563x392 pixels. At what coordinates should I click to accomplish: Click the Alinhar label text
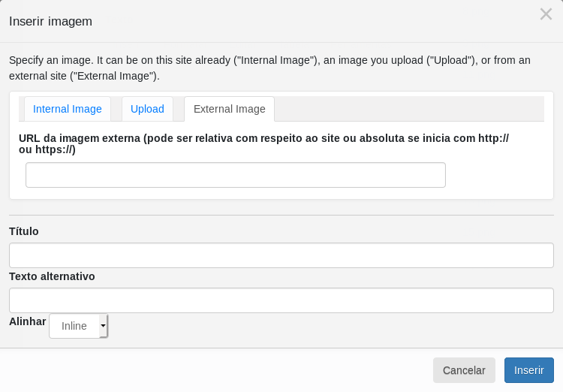pos(28,321)
